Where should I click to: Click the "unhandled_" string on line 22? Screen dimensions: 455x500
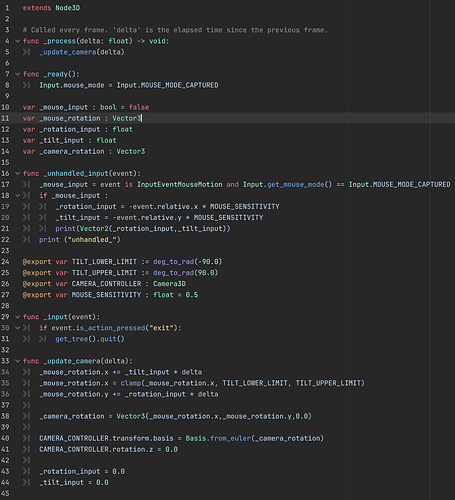point(92,240)
